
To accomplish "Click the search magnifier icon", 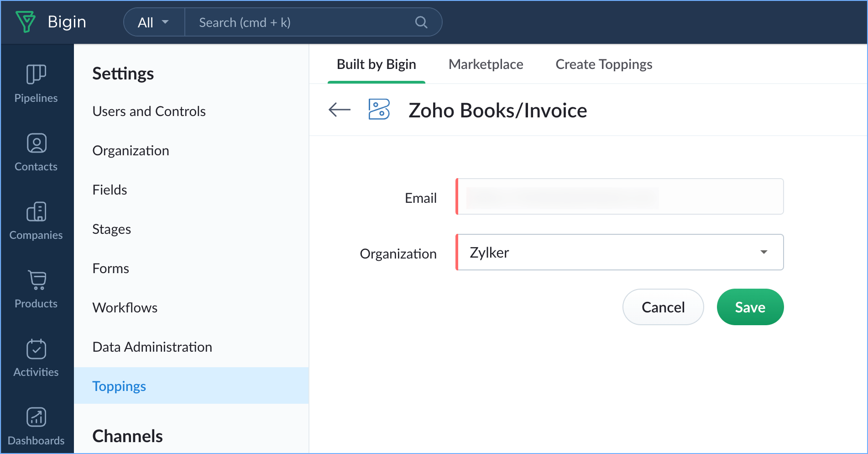I will pos(421,22).
